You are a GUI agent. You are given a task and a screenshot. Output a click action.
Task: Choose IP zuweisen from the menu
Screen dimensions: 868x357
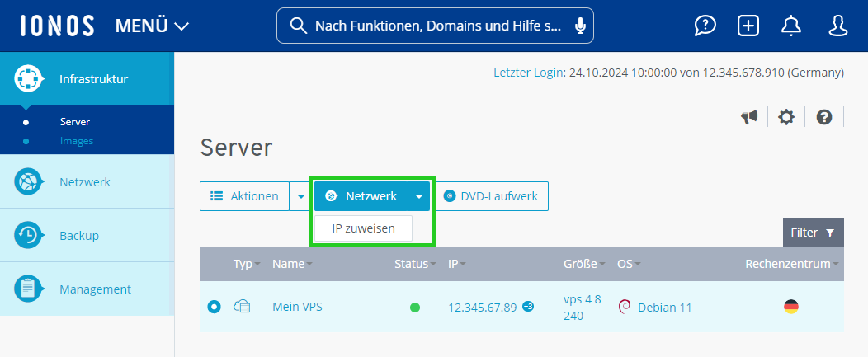point(363,228)
